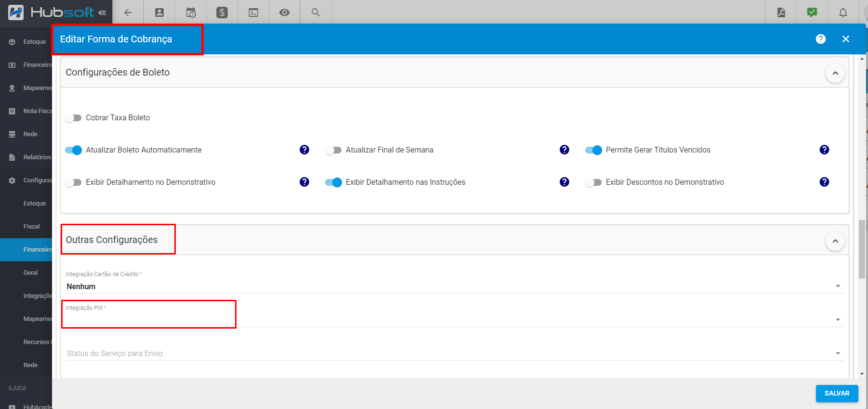Image resolution: width=868 pixels, height=409 pixels.
Task: Open the search magnifier icon
Action: point(316,13)
